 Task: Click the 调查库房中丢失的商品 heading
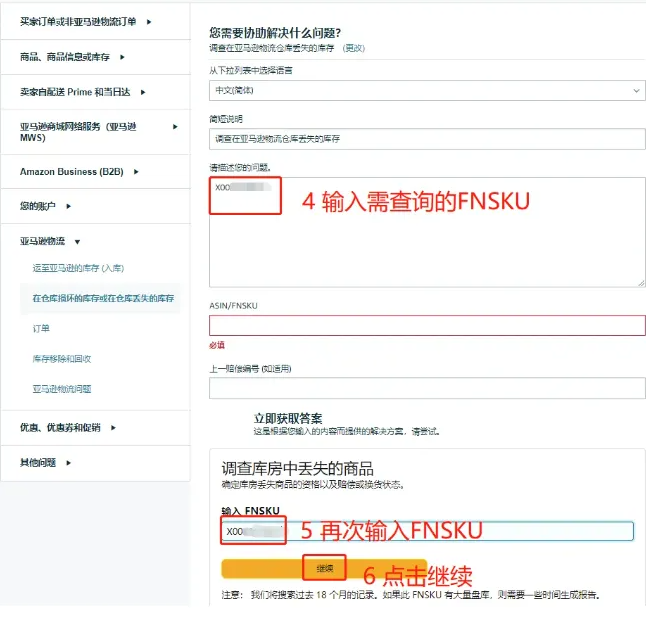(x=297, y=468)
